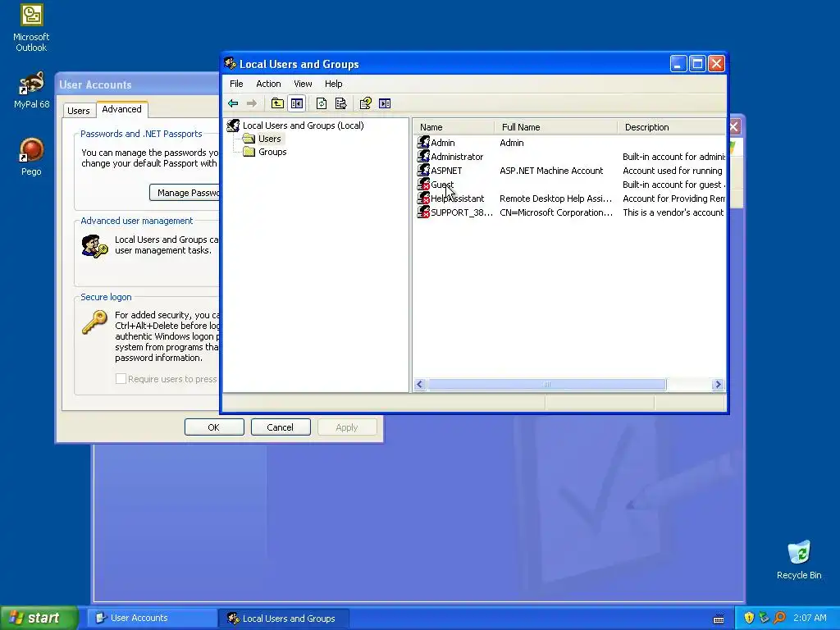Image resolution: width=840 pixels, height=630 pixels.
Task: Tick the Require users to press checkbox
Action: [x=121, y=379]
